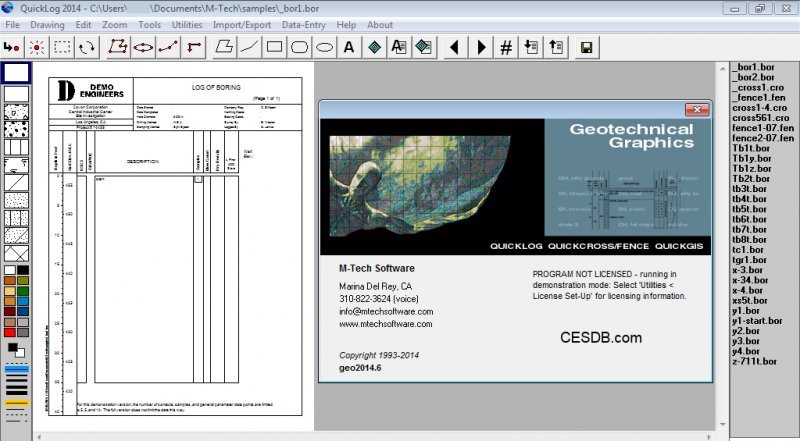Open the Help menu
Image resolution: width=800 pixels, height=441 pixels.
click(346, 24)
